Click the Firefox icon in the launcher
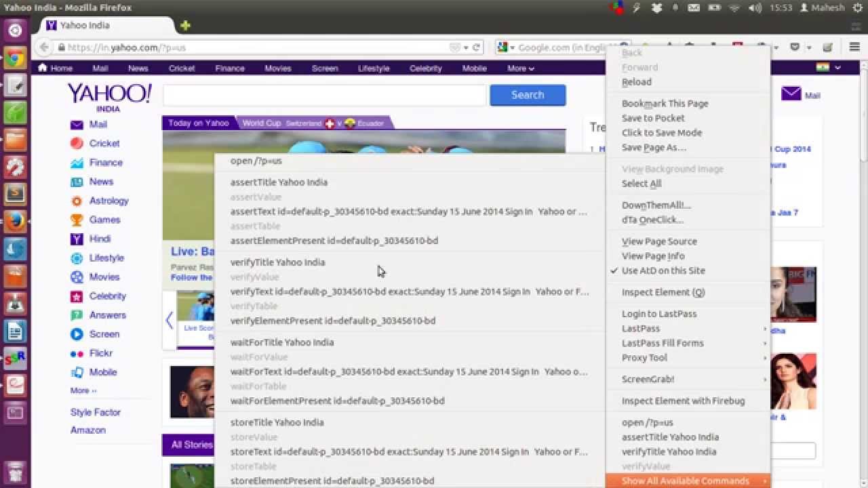 [x=15, y=221]
